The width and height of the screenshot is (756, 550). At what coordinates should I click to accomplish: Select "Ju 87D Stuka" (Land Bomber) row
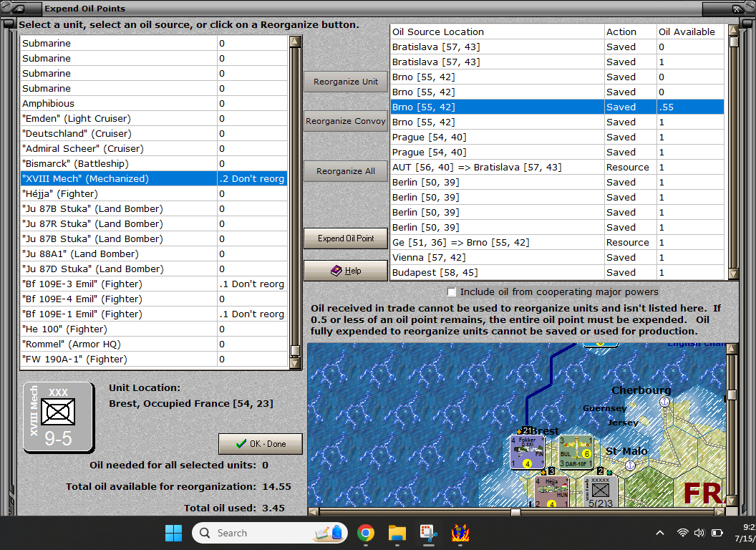155,269
